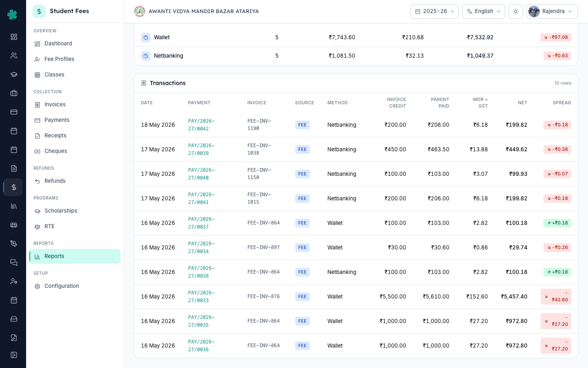Click the school emblem logo in header
The image size is (588, 368).
pyautogui.click(x=140, y=11)
